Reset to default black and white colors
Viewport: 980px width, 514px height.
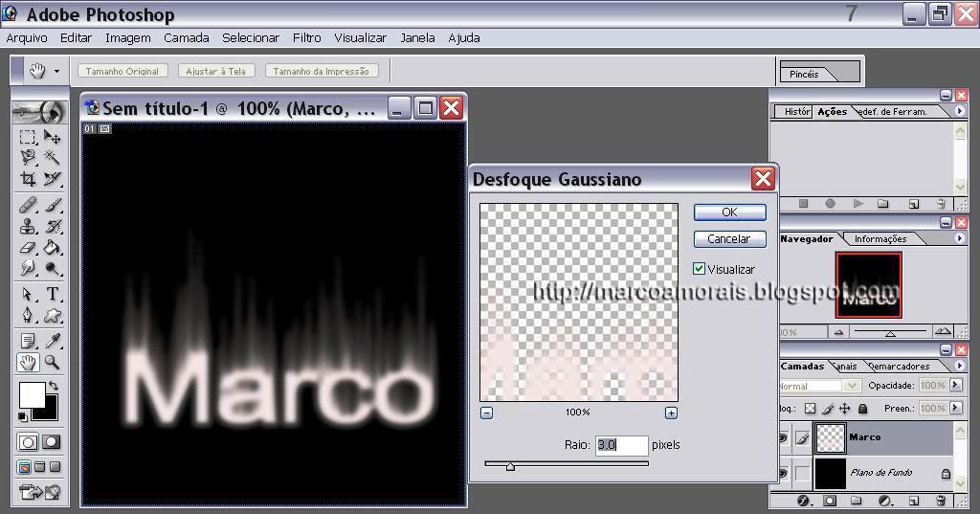pos(23,416)
